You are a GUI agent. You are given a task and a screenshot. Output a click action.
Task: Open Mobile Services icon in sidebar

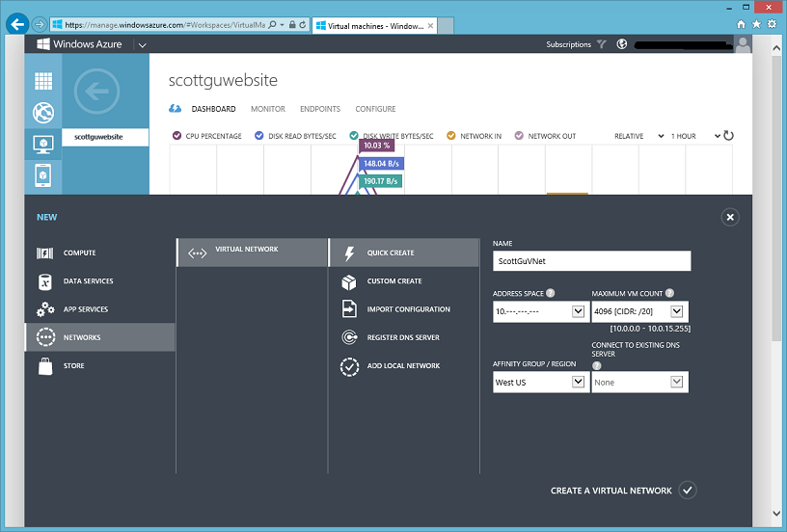[43, 175]
